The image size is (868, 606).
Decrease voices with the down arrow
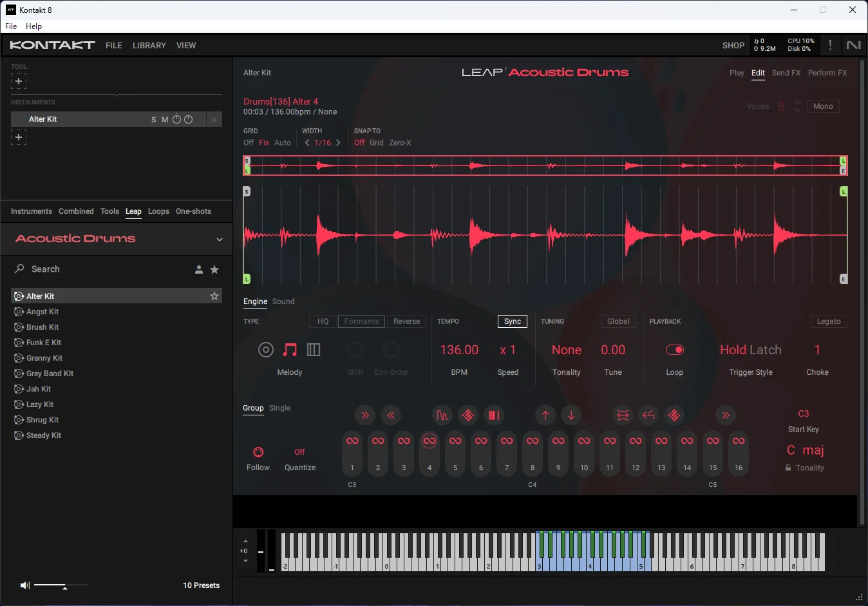coord(798,110)
